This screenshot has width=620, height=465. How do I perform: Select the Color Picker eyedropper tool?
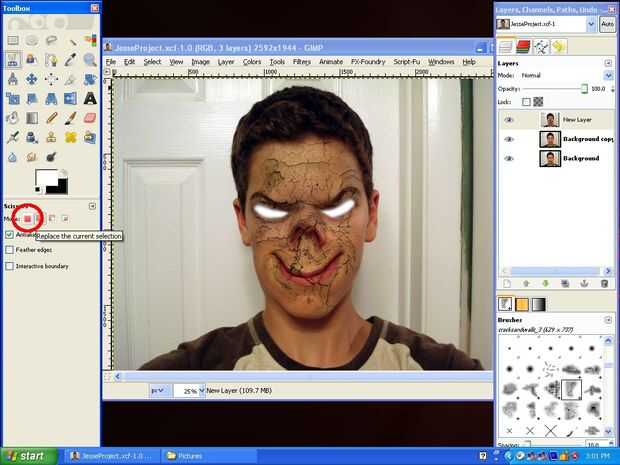coord(71,60)
